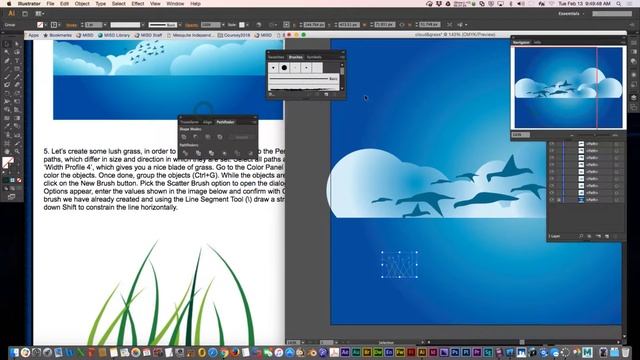Select the Hand tool

[x=7, y=151]
